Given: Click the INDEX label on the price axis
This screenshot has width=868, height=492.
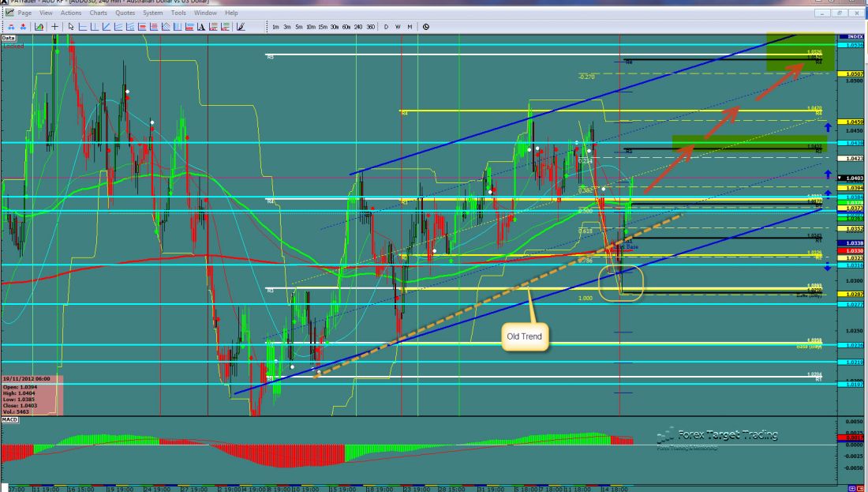Looking at the screenshot, I should click(854, 37).
